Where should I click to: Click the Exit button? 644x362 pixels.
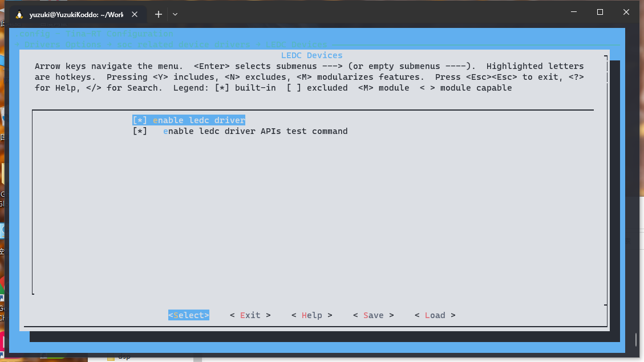pos(250,315)
